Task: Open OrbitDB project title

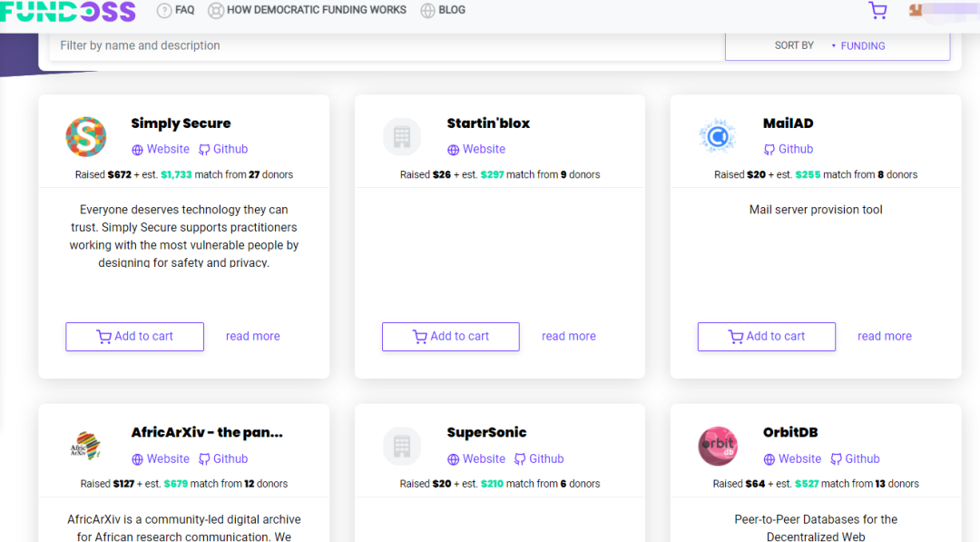Action: click(x=790, y=432)
